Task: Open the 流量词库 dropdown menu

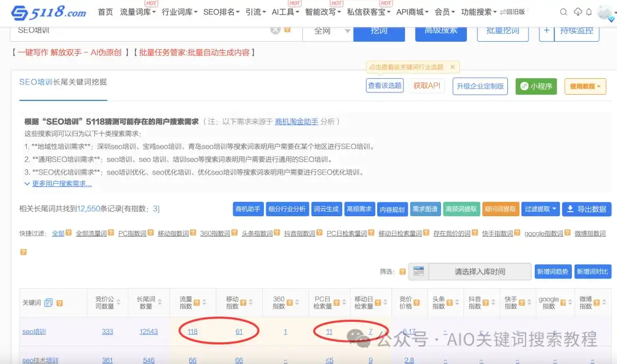Action: pos(137,12)
